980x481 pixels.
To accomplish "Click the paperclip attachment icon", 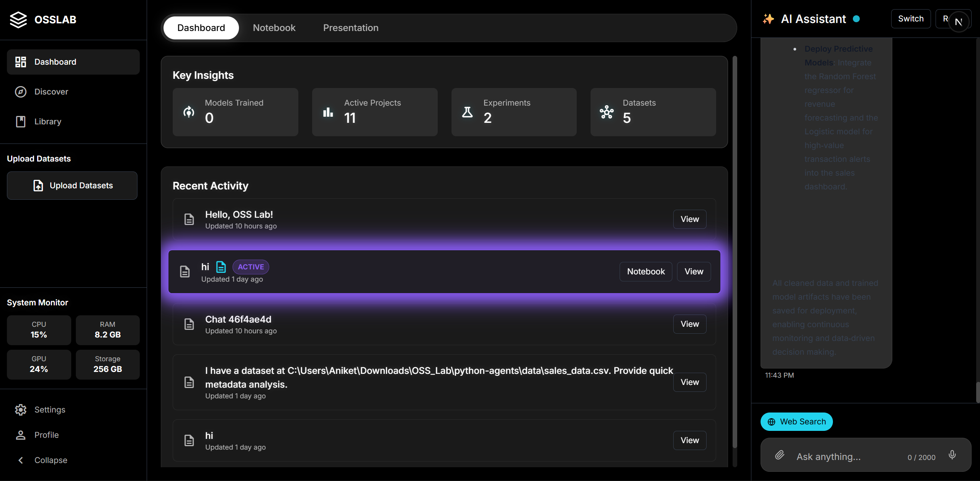I will click(779, 455).
